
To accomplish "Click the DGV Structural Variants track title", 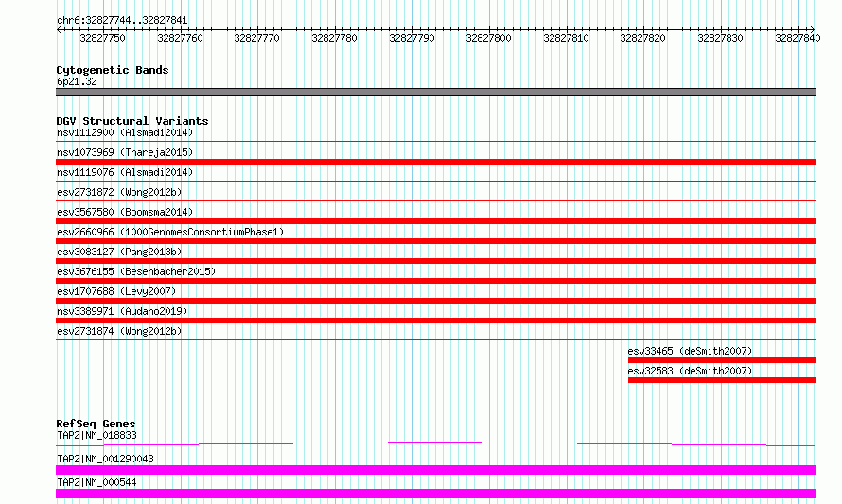I will tap(132, 121).
